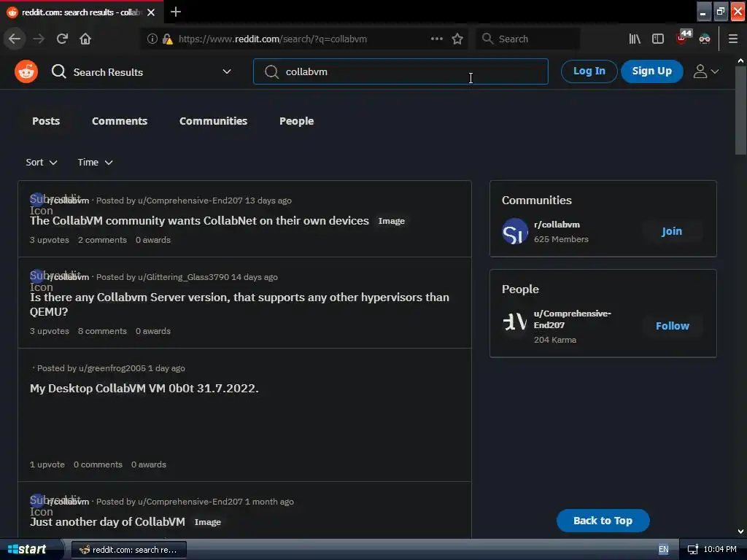This screenshot has width=747, height=560.
Task: Click '2 comments' on the CollabNet post
Action: (102, 240)
